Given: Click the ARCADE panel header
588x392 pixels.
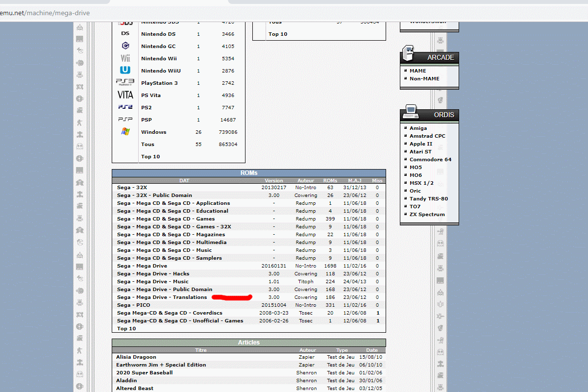Looking at the screenshot, I should point(430,57).
